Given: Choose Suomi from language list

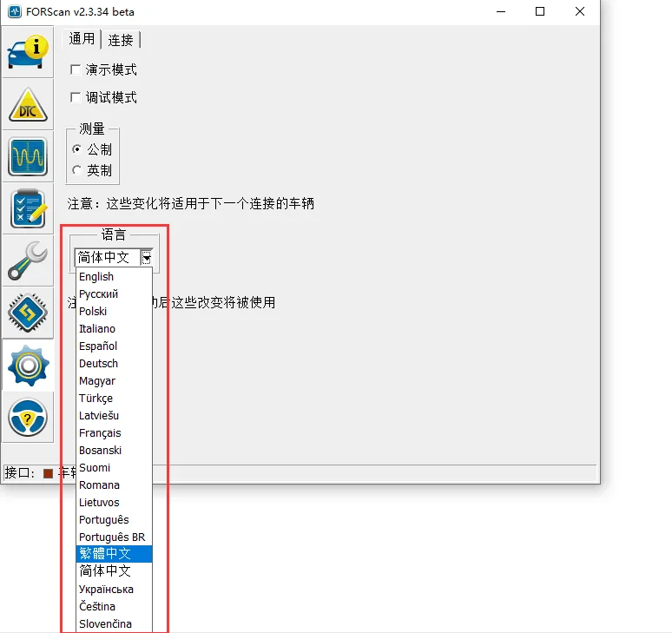Looking at the screenshot, I should pyautogui.click(x=114, y=467).
